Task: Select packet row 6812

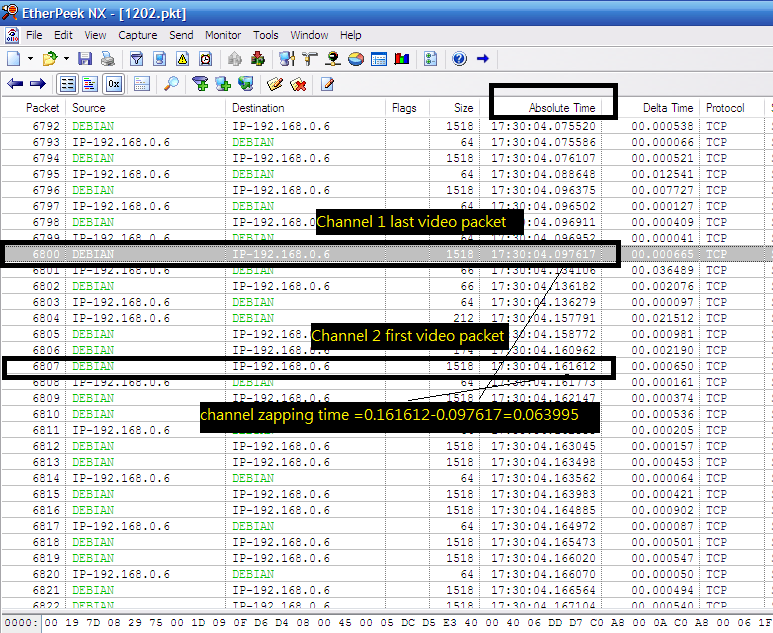Action: (x=386, y=446)
